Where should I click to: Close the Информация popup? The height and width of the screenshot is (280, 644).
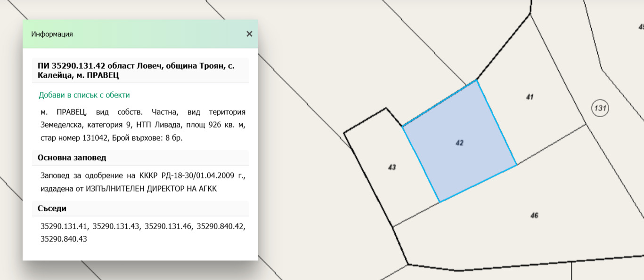pos(249,34)
